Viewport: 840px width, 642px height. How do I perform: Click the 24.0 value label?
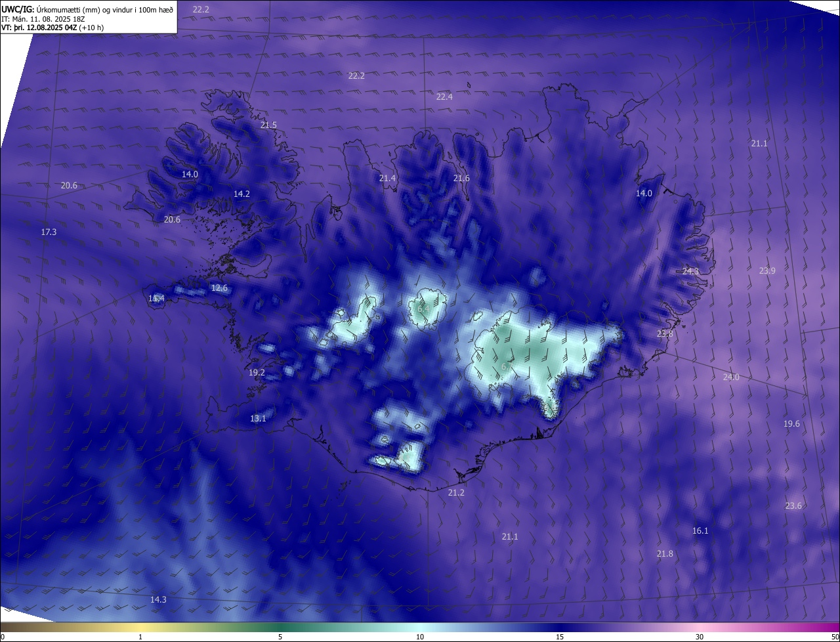(x=730, y=377)
